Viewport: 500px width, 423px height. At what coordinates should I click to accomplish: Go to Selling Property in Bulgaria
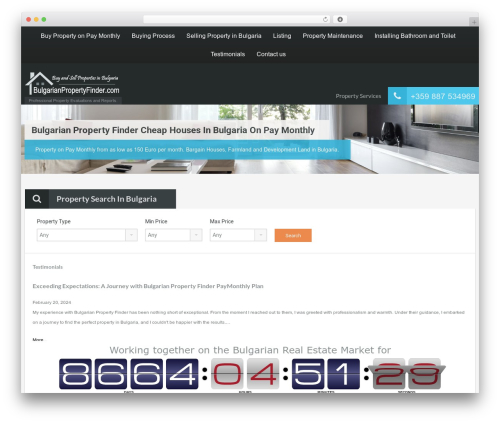tap(224, 36)
